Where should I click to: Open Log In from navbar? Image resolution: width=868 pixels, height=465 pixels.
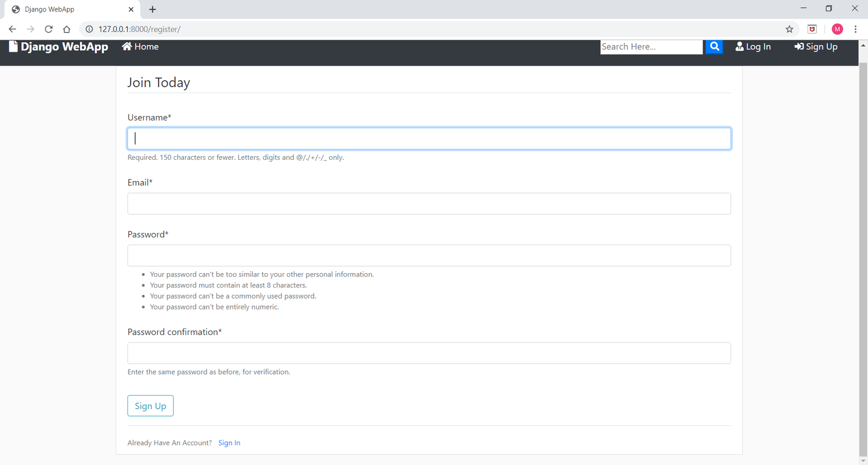[753, 47]
